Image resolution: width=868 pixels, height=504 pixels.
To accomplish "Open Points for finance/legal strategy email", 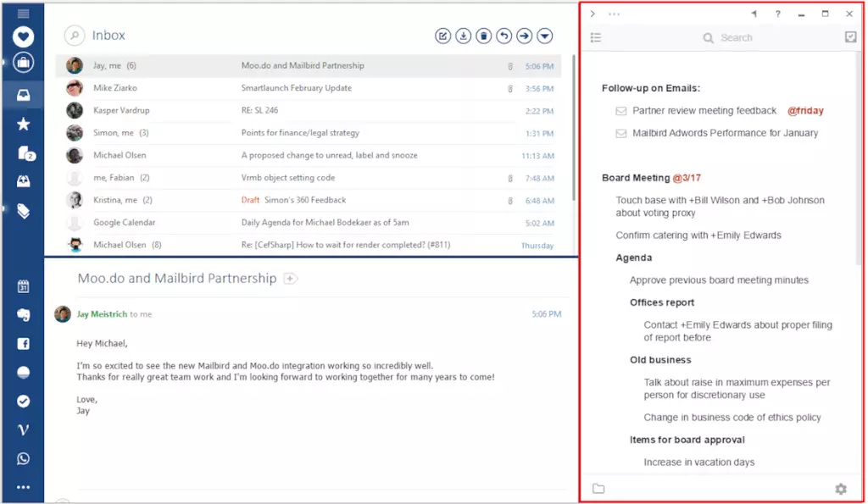I will 309,133.
